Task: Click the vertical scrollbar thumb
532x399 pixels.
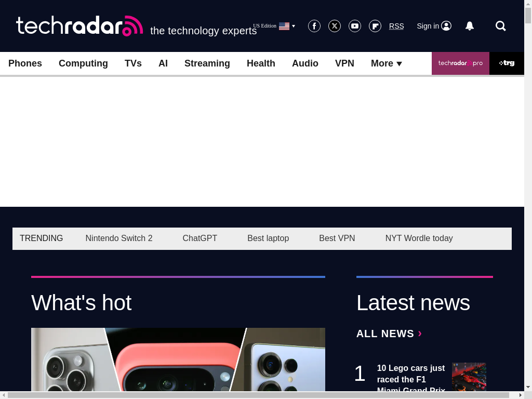Action: pos(528,15)
